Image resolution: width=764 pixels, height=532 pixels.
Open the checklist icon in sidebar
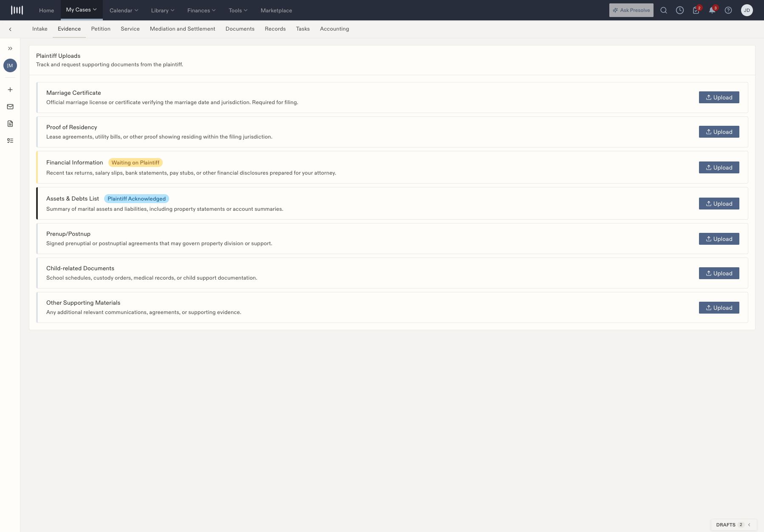10,141
